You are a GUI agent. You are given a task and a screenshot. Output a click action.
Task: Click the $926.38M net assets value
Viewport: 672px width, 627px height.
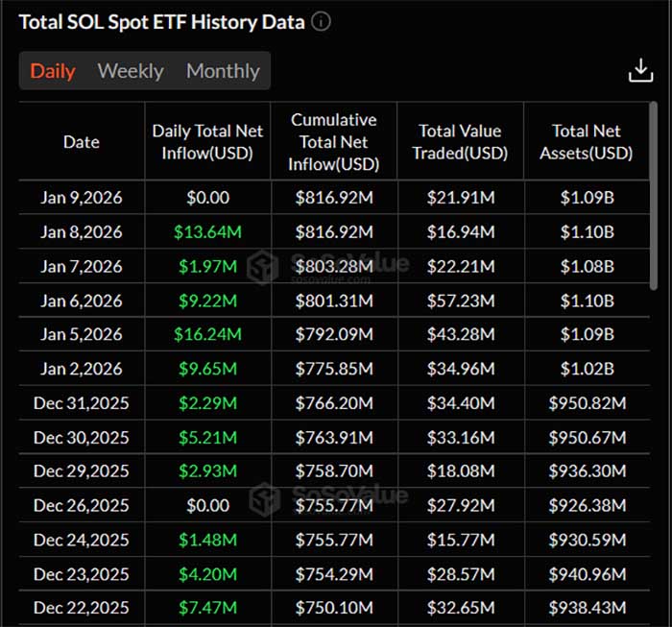(x=588, y=505)
